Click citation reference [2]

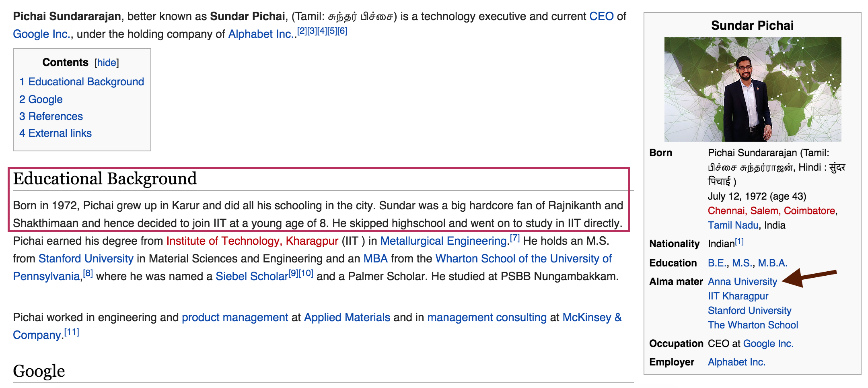click(302, 31)
